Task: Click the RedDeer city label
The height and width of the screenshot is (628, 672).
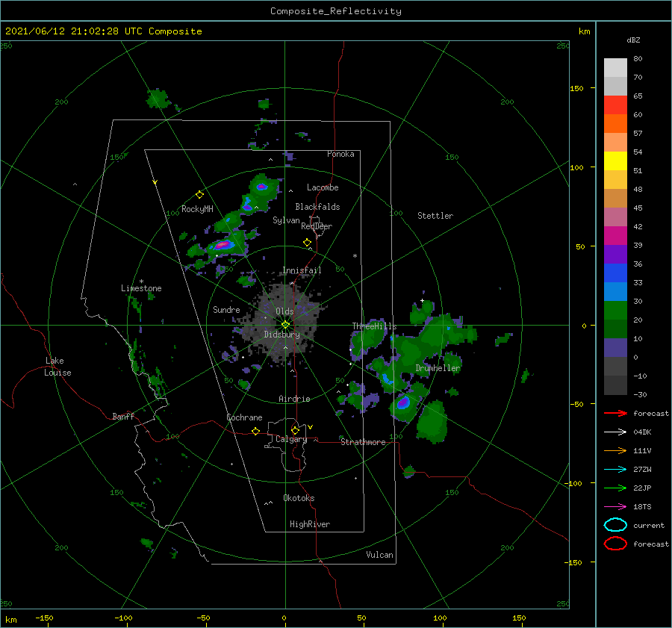Action: [x=317, y=226]
